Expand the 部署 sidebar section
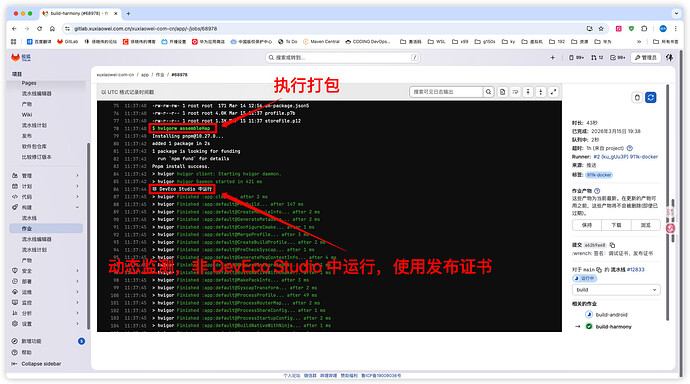The height and width of the screenshot is (384, 690). pos(46,281)
